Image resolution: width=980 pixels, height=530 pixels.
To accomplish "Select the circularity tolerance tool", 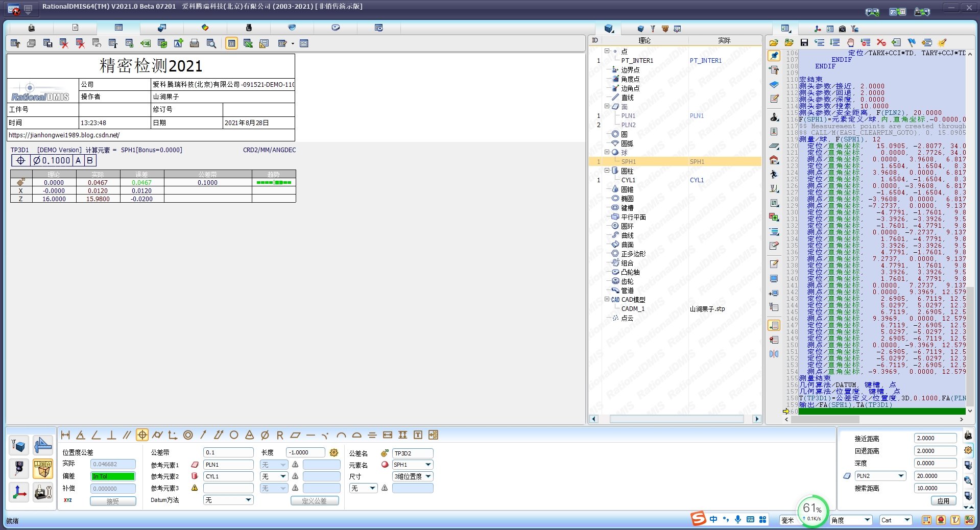I will [x=234, y=435].
